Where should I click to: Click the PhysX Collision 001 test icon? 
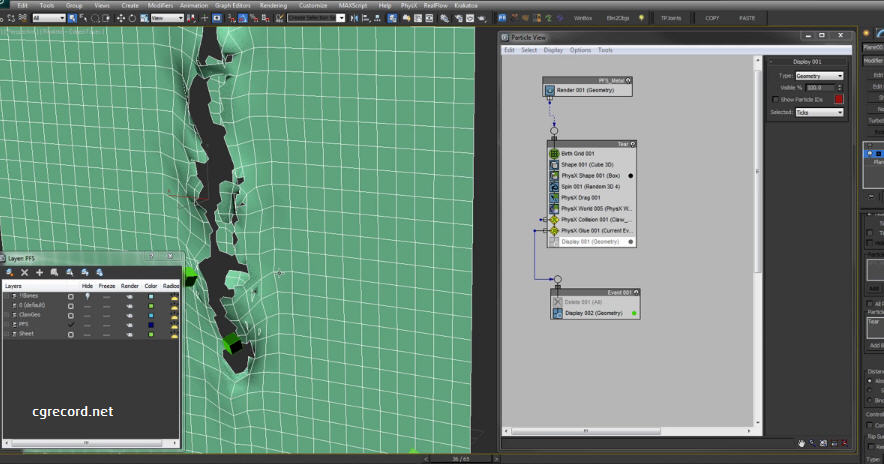click(x=554, y=219)
